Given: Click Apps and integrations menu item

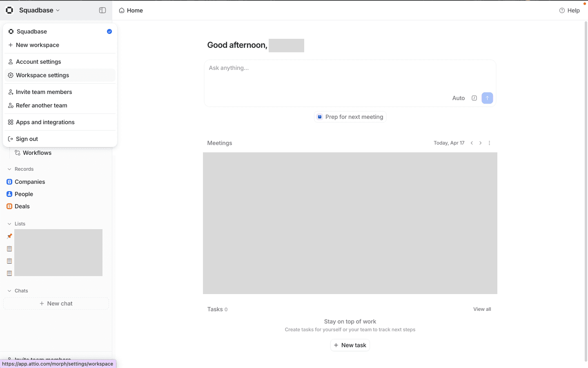Looking at the screenshot, I should 45,122.
